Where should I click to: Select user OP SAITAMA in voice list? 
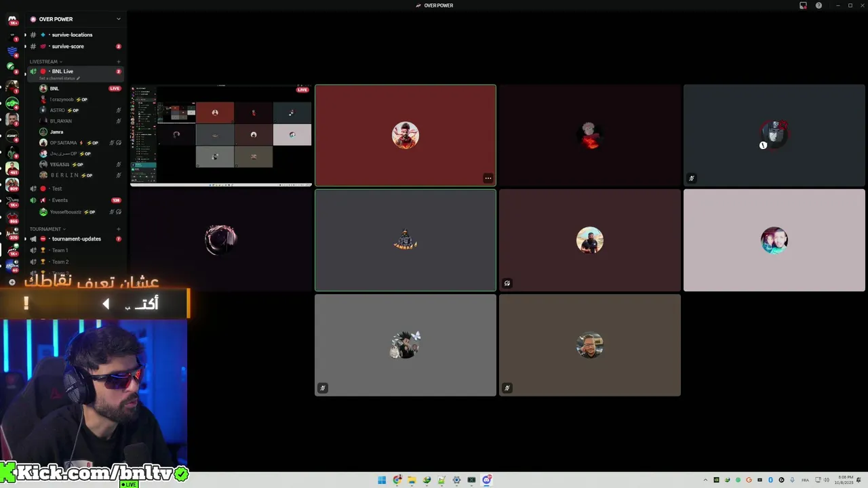tap(63, 143)
